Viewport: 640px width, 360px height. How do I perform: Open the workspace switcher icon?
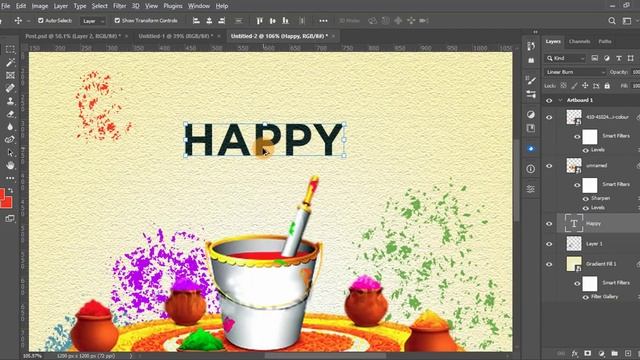627,20
